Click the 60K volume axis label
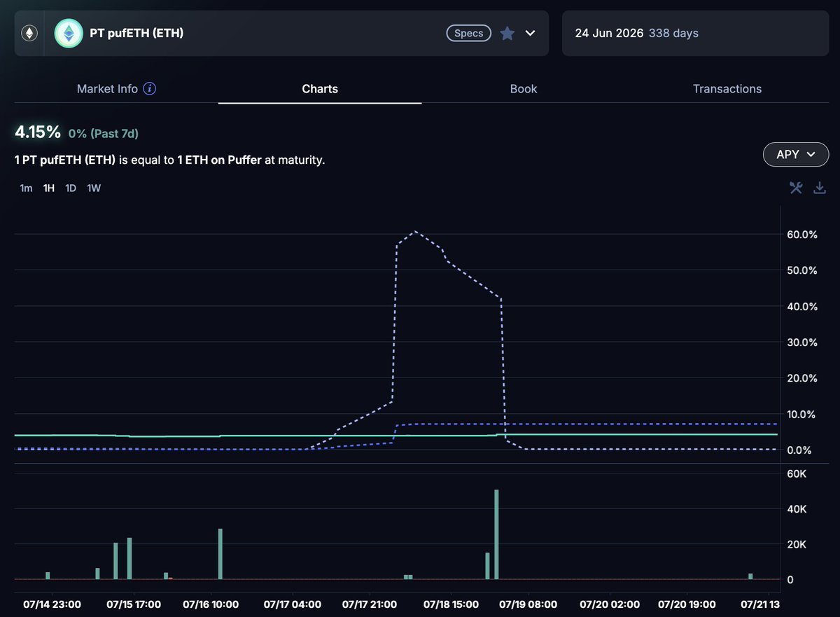The image size is (840, 617). click(x=797, y=473)
